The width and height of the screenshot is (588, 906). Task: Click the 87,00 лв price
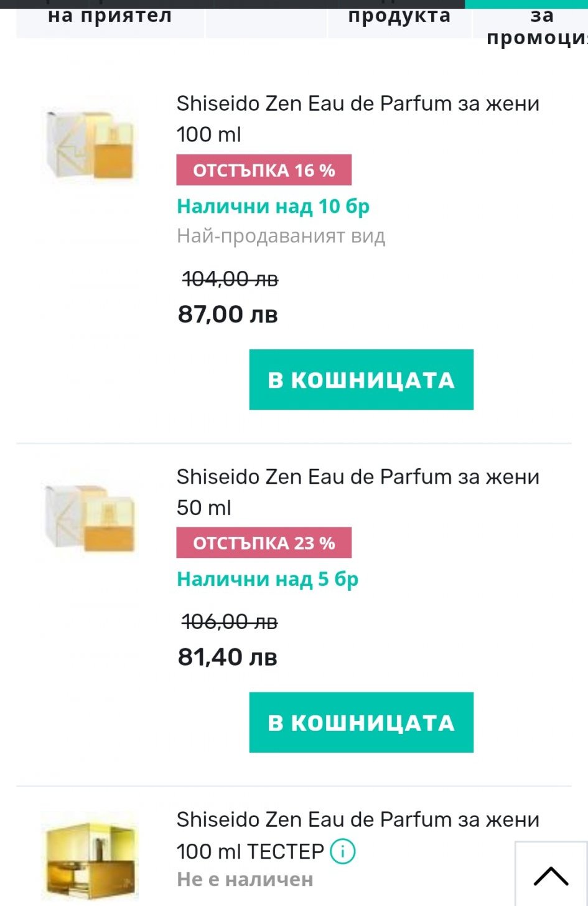click(228, 314)
